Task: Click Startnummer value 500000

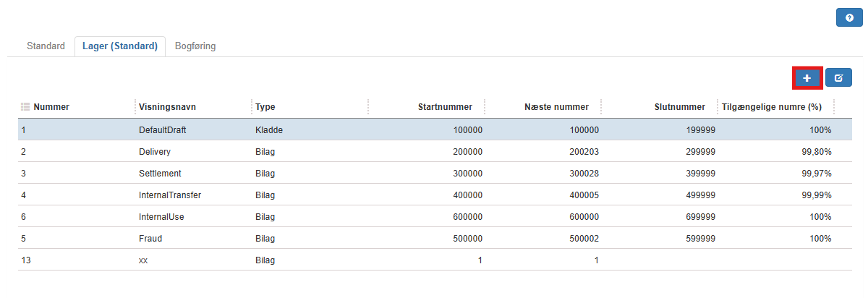Action: point(468,239)
